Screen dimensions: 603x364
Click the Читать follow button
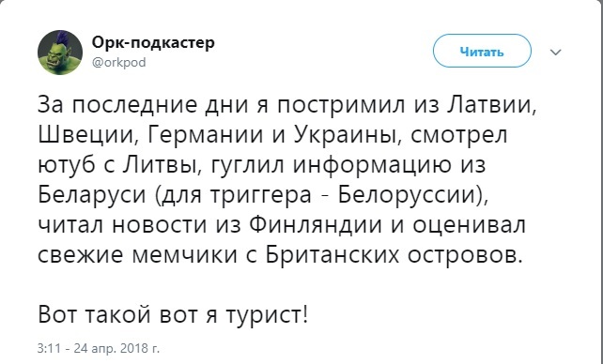coord(482,51)
